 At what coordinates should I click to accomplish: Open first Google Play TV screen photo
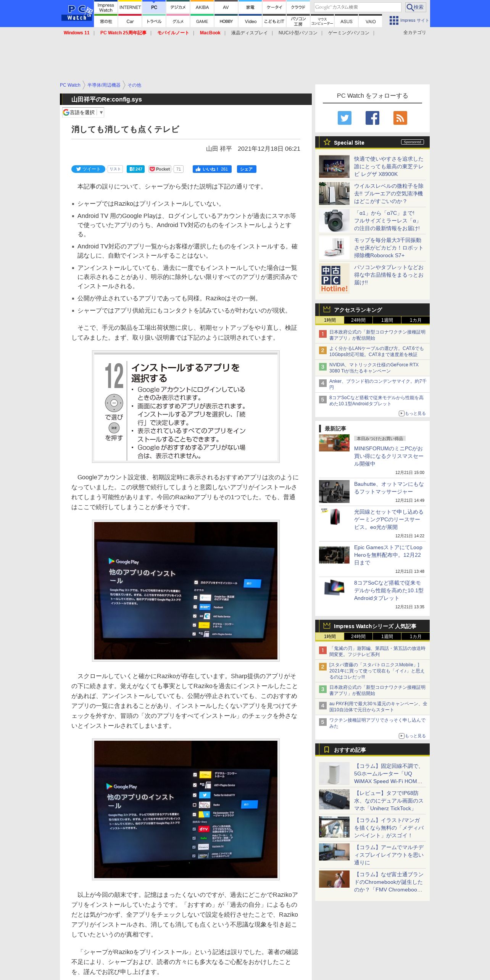[x=186, y=591]
